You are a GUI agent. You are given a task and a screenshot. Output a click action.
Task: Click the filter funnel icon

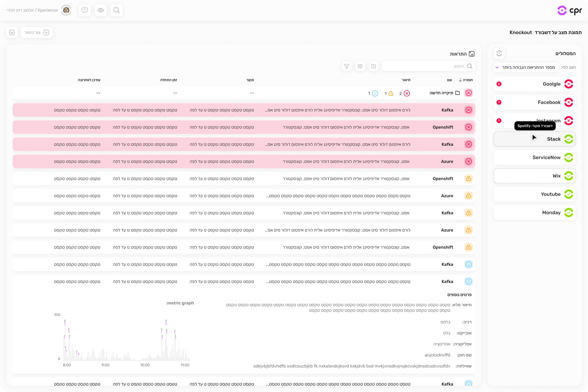(346, 66)
